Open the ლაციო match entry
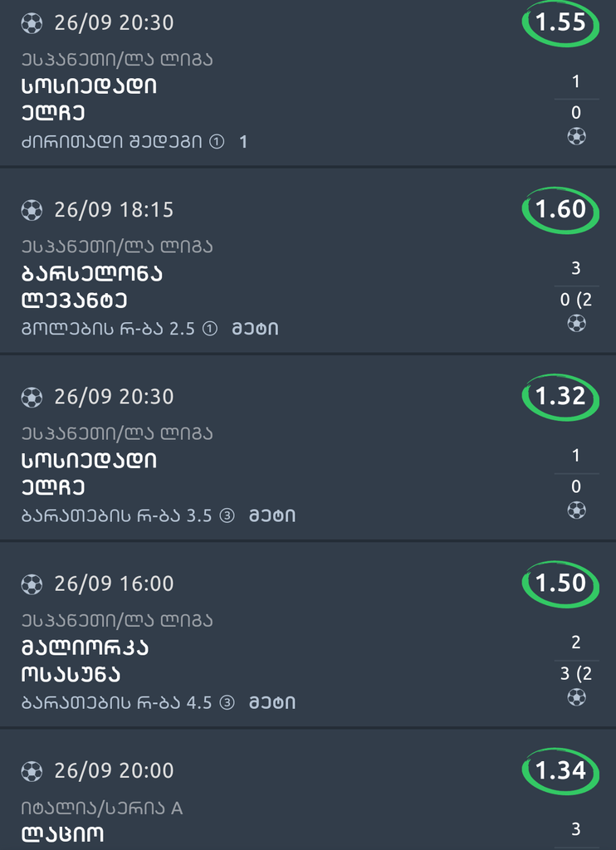Viewport: 616px width, 850px height. coord(62,834)
